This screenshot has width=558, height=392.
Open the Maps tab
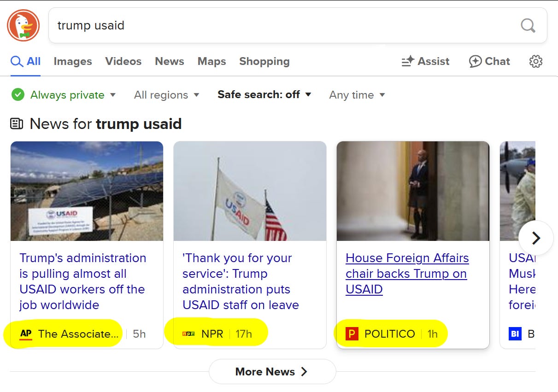pyautogui.click(x=211, y=61)
